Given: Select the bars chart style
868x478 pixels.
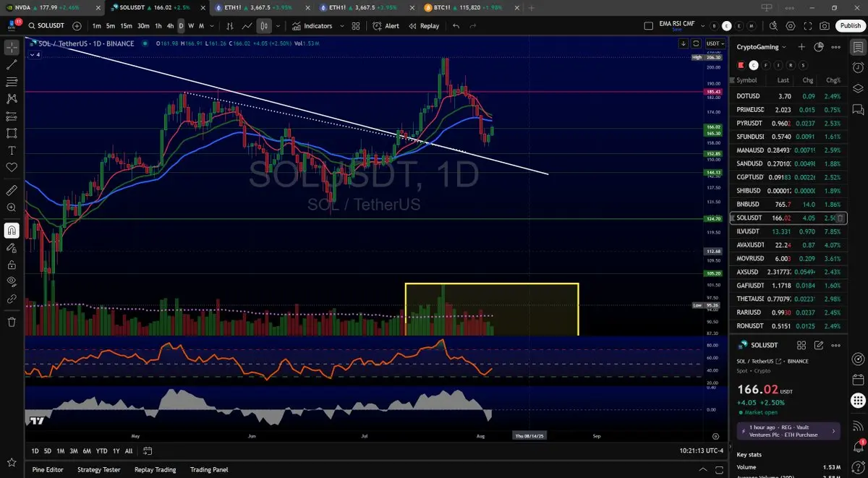Looking at the screenshot, I should [230, 26].
